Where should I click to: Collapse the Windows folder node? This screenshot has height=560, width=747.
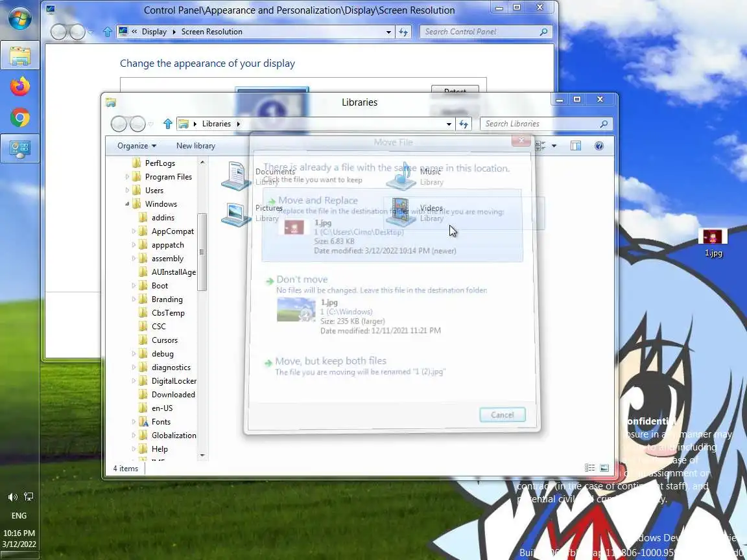coord(127,204)
